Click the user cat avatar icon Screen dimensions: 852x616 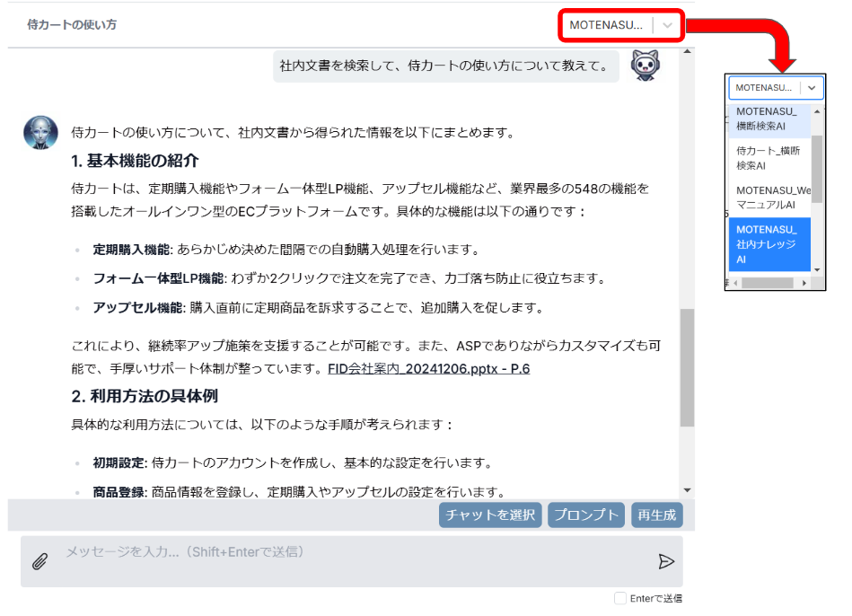[645, 66]
